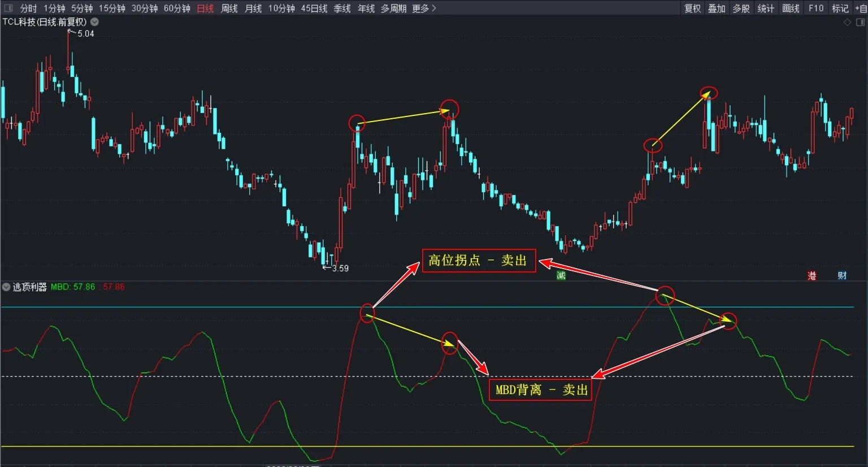The height and width of the screenshot is (467, 868).
Task: Switch to 季线 quarterly chart
Action: [x=342, y=8]
